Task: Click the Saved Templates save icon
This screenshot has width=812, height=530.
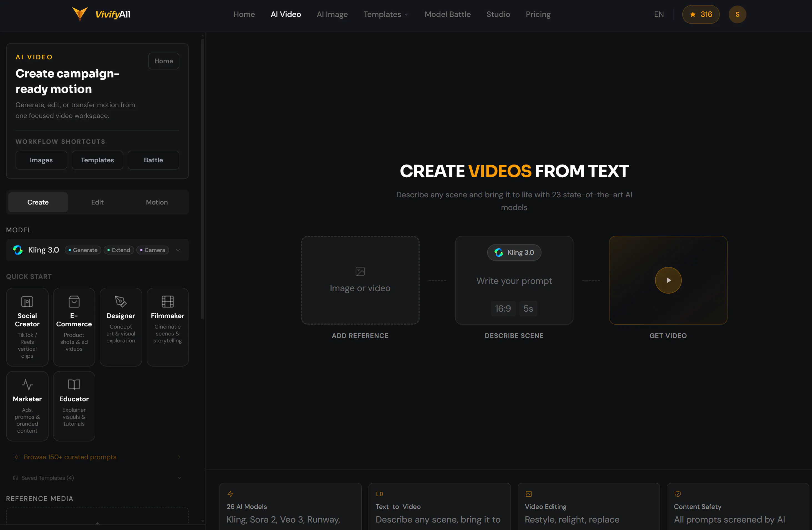Action: (x=15, y=478)
